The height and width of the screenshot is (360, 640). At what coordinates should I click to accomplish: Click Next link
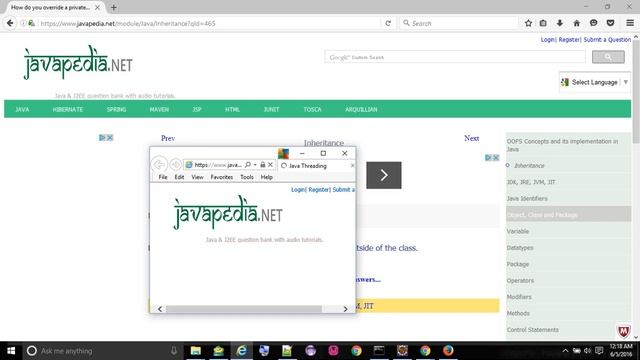pos(471,138)
